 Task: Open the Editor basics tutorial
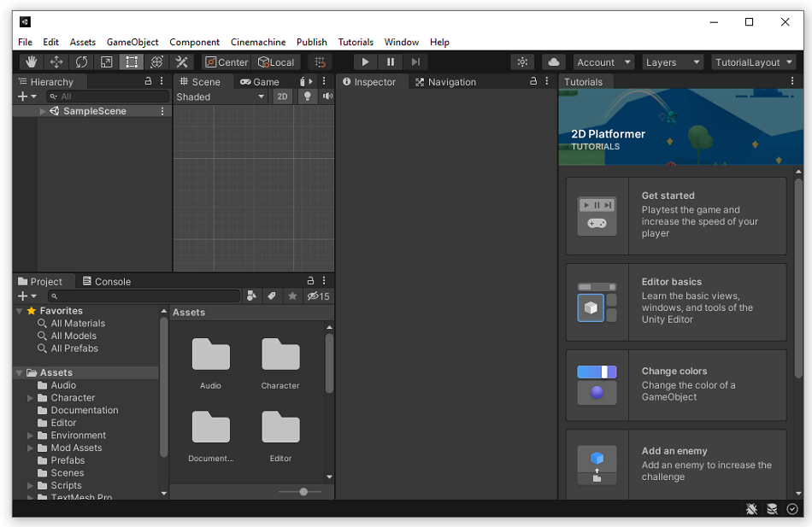pos(676,302)
